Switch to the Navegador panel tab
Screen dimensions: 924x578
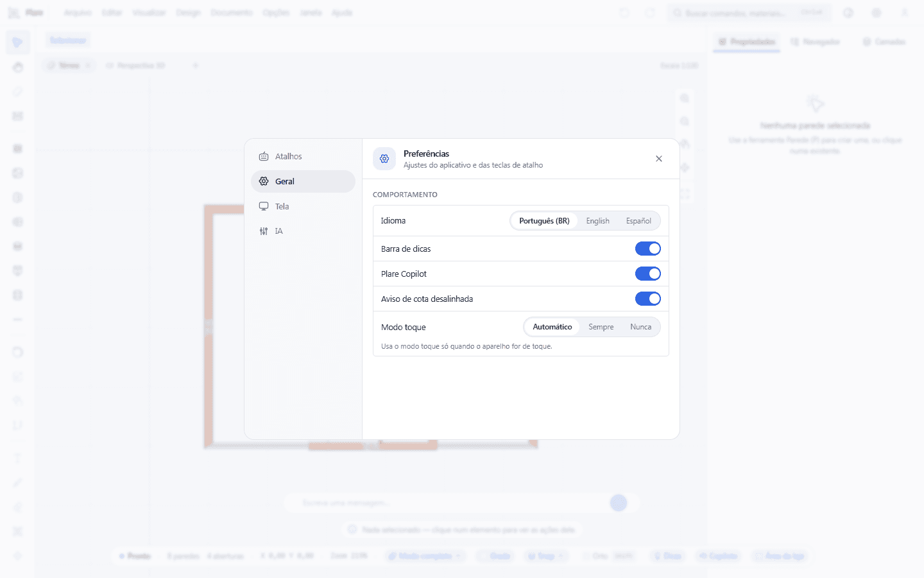click(815, 42)
